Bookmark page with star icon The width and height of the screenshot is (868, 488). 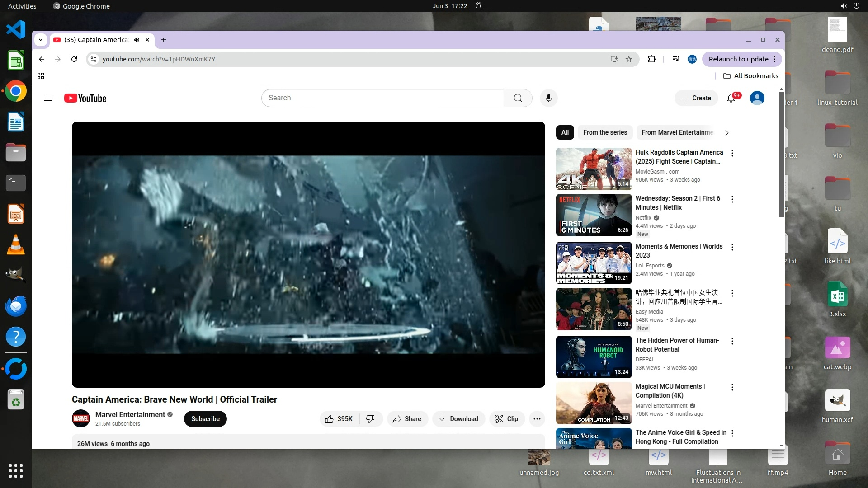pos(629,59)
